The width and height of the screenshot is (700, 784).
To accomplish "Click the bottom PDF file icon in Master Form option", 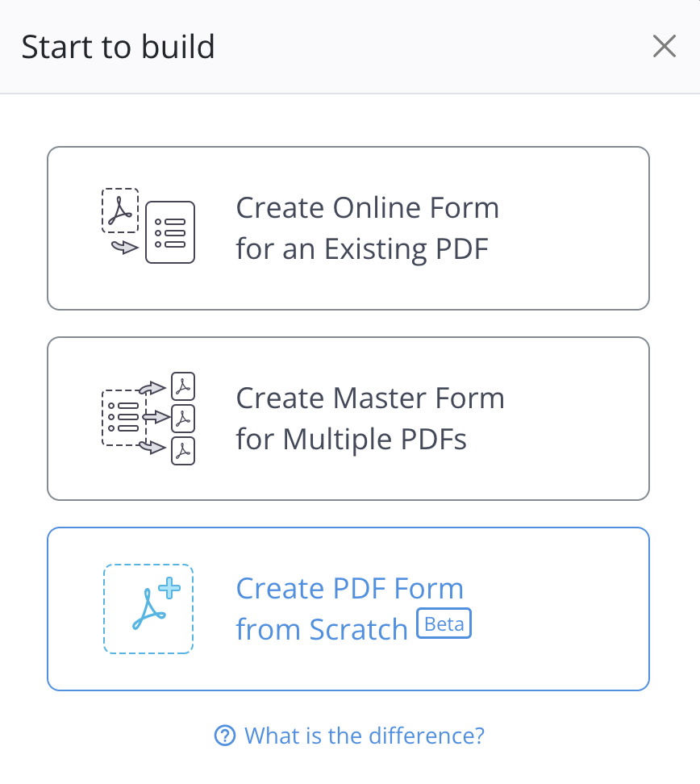I will click(x=185, y=451).
